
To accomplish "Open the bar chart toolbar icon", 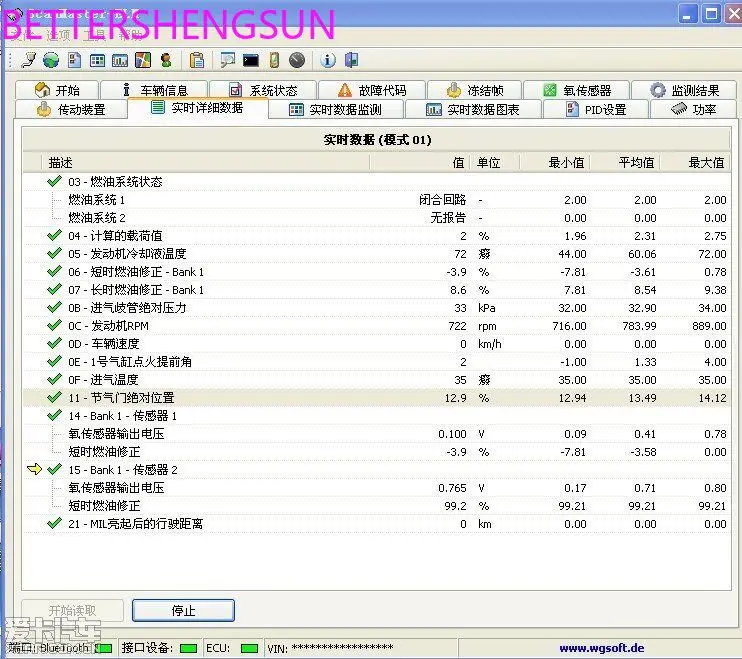I will pos(120,60).
